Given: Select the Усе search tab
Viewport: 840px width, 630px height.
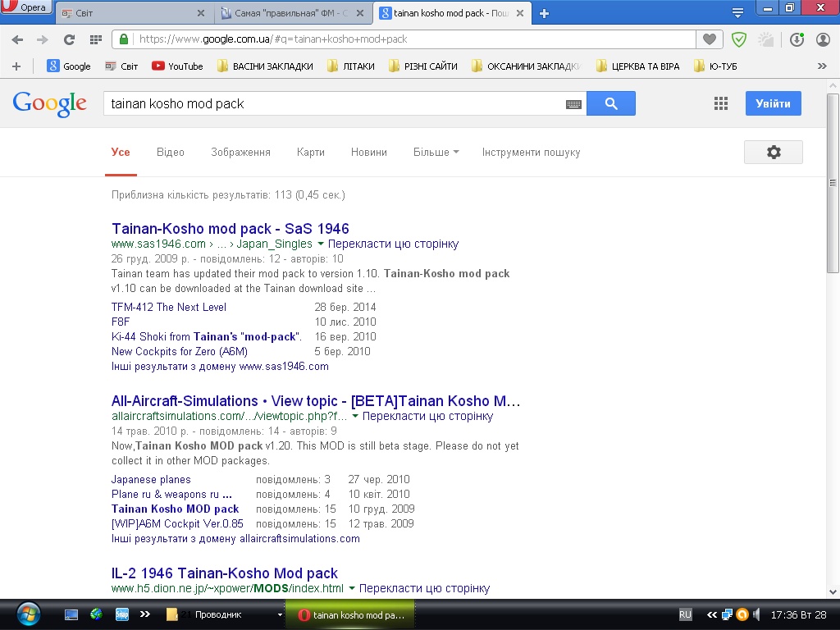Looking at the screenshot, I should (121, 152).
